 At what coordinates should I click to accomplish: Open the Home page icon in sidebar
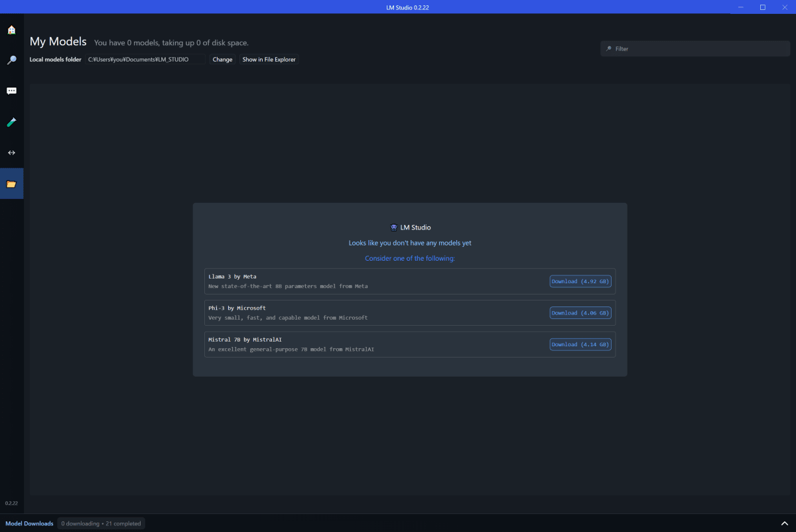(x=11, y=30)
